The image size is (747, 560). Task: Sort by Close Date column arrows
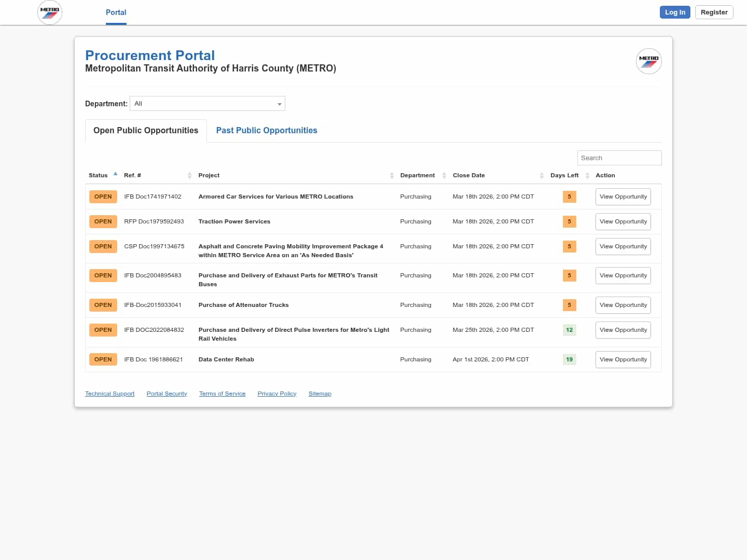[x=542, y=176]
